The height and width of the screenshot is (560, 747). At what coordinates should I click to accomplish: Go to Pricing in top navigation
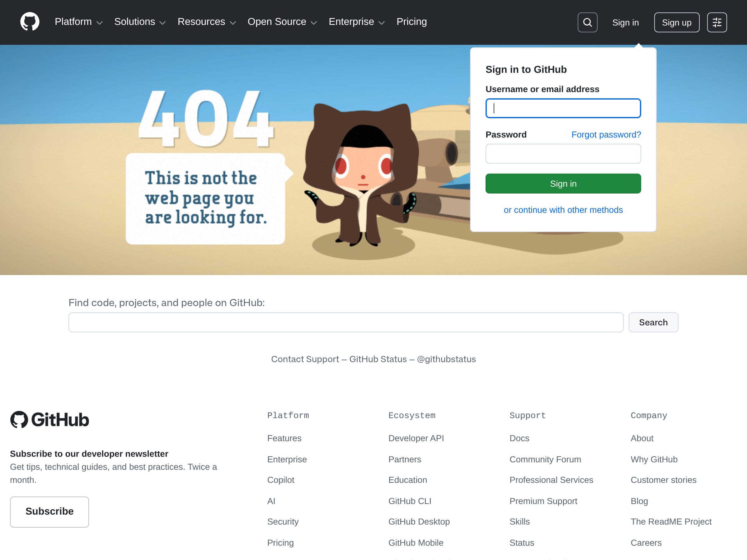(411, 22)
